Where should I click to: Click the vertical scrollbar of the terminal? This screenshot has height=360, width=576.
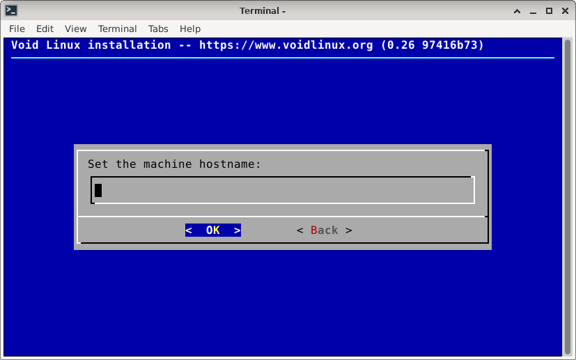567,197
